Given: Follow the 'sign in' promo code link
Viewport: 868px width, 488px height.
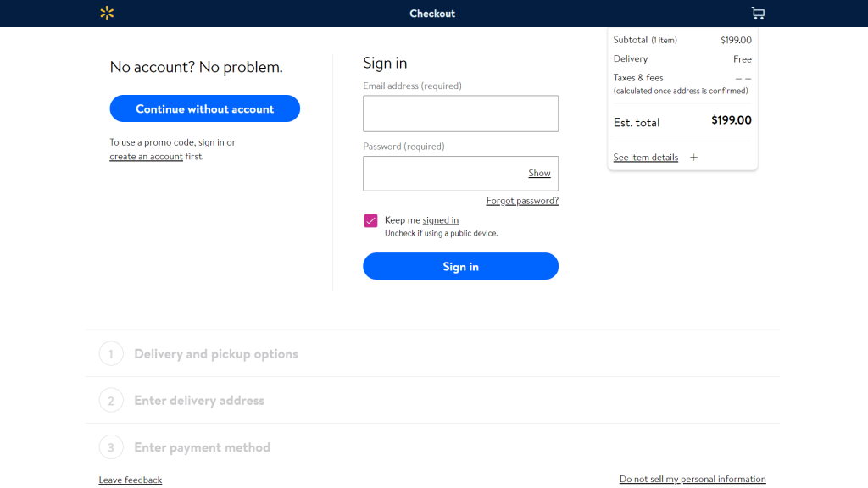Looking at the screenshot, I should click(211, 142).
